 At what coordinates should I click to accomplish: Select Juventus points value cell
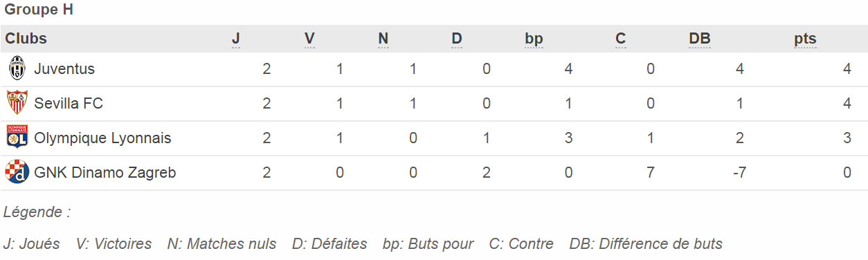(x=847, y=69)
